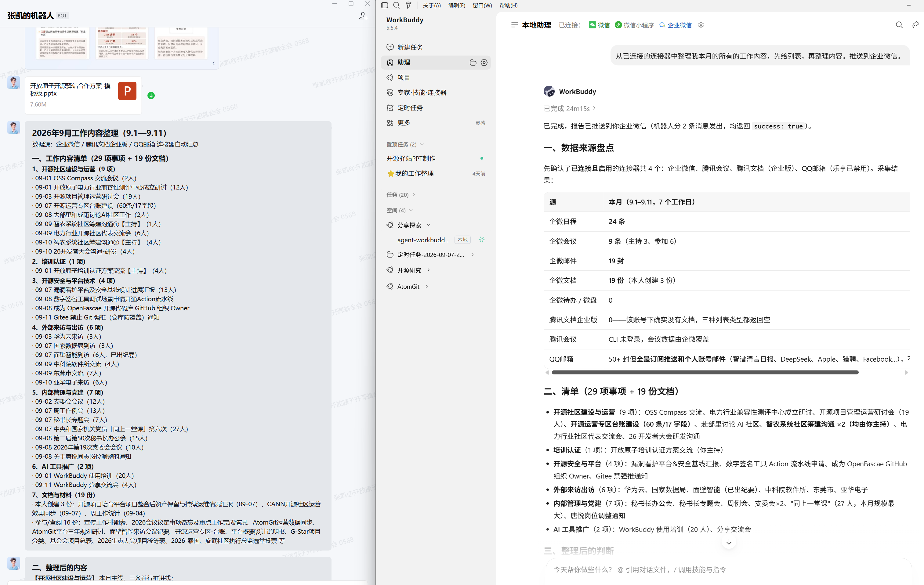The width and height of the screenshot is (924, 585).
Task: Collapse the 置顶任务 (2) section
Action: (x=405, y=144)
